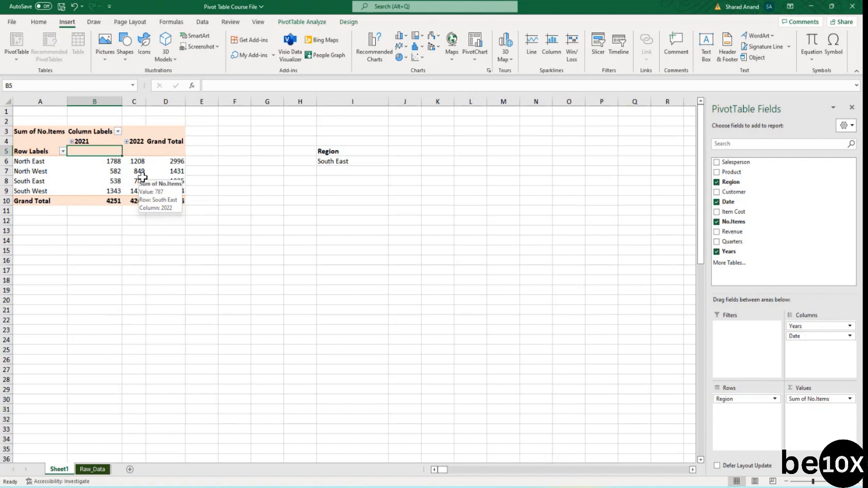Switch to the Raw_Data sheet
Viewport: 868px width, 488px height.
tap(92, 469)
